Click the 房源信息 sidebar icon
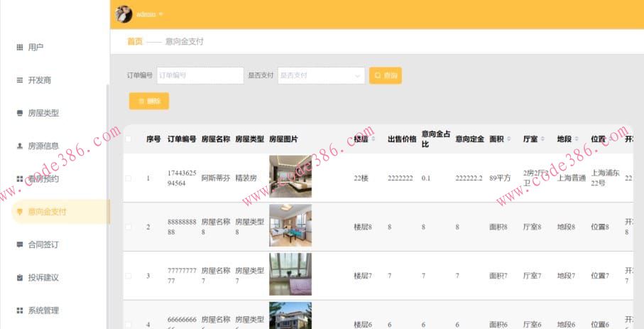The width and height of the screenshot is (644, 329). point(20,146)
